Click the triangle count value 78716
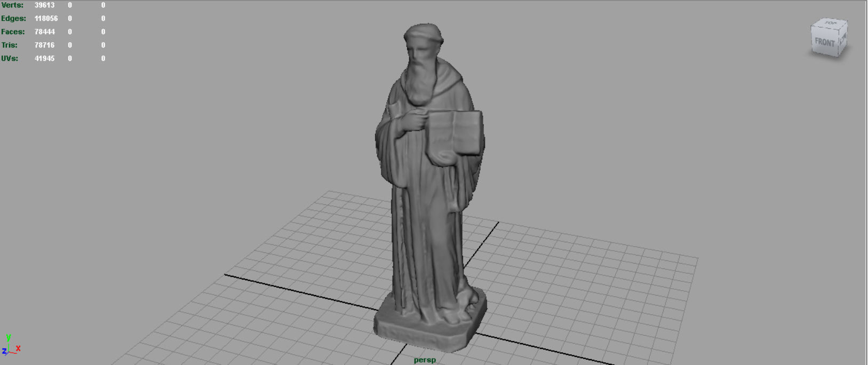This screenshot has width=868, height=365. [x=45, y=45]
